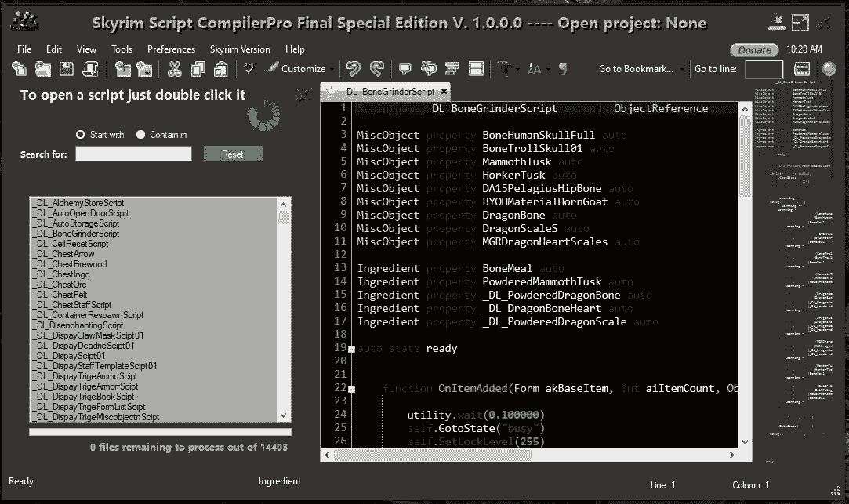849x504 pixels.
Task: Click the open folder toolbar icon
Action: (x=43, y=69)
